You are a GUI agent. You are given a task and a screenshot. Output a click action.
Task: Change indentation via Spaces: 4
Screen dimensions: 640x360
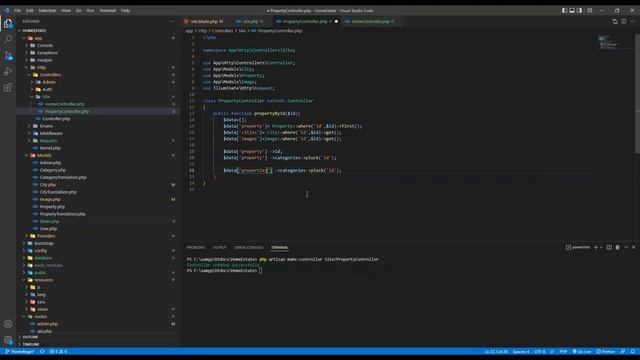pos(521,351)
